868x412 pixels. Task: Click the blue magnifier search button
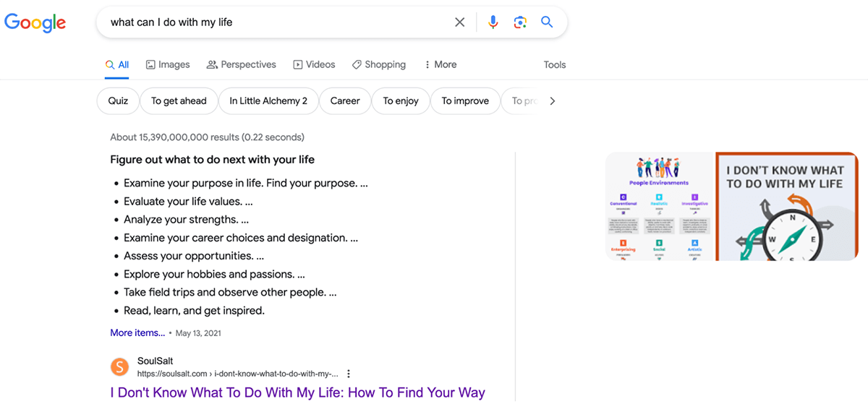click(x=547, y=22)
